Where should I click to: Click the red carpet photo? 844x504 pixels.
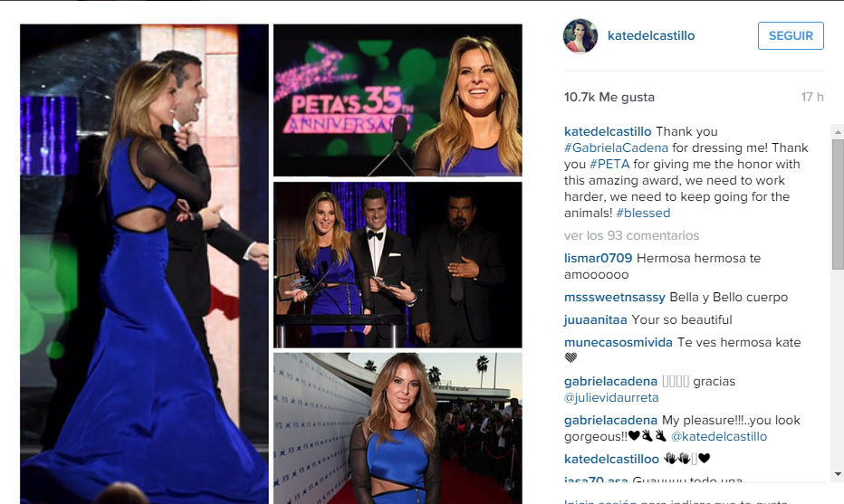398,428
